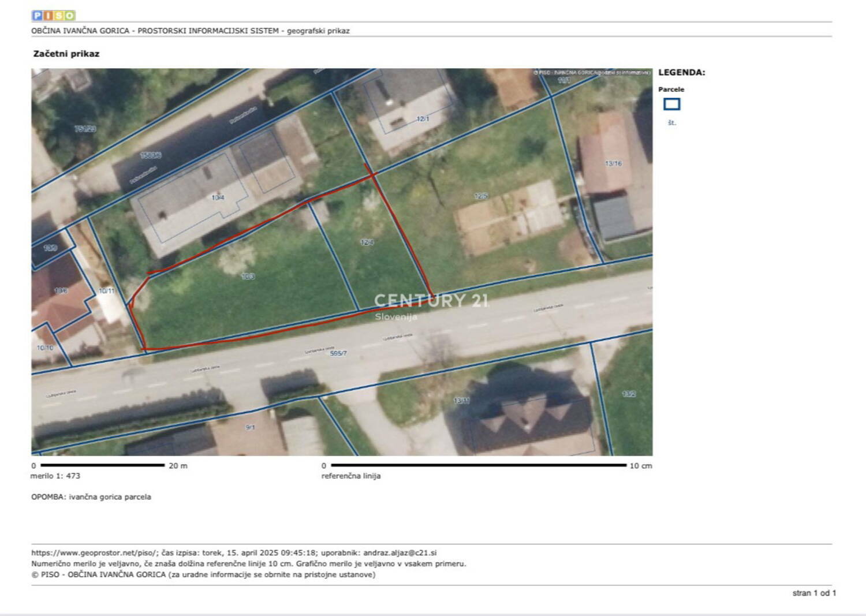
Task: Click parcel label 10/9 on the map
Action: [50, 248]
